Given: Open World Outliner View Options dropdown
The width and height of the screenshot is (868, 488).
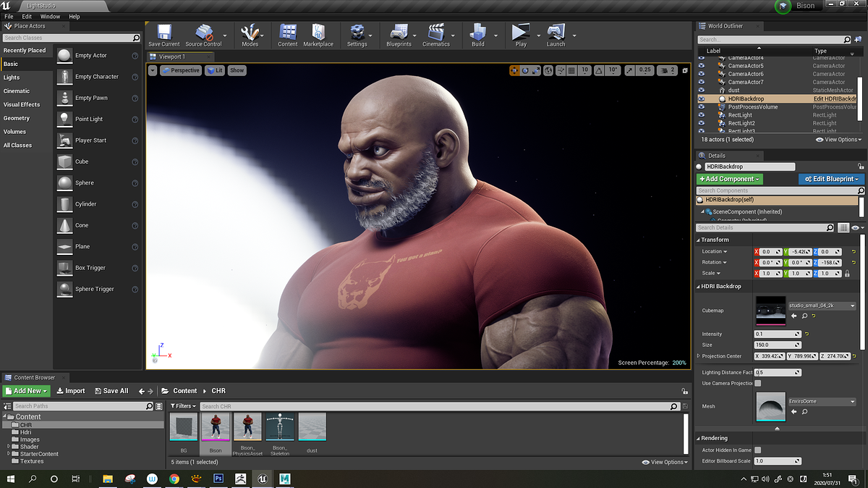Looking at the screenshot, I should [x=839, y=139].
